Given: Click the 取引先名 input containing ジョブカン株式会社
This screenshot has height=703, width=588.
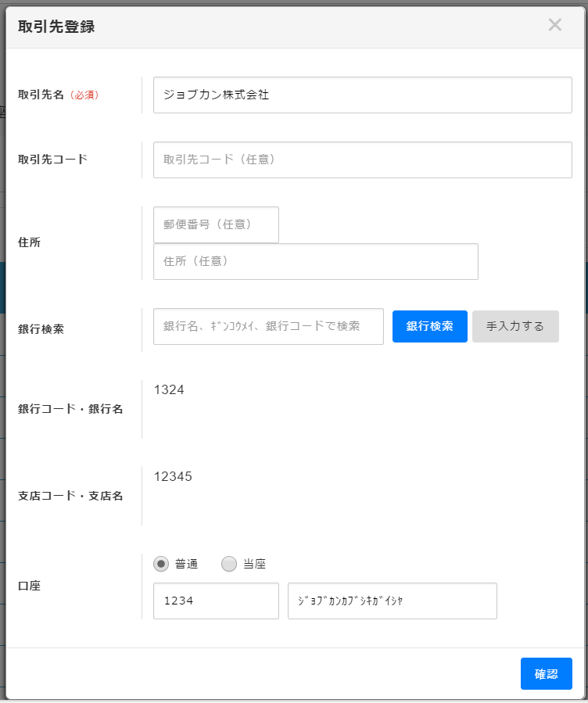Looking at the screenshot, I should tap(362, 95).
